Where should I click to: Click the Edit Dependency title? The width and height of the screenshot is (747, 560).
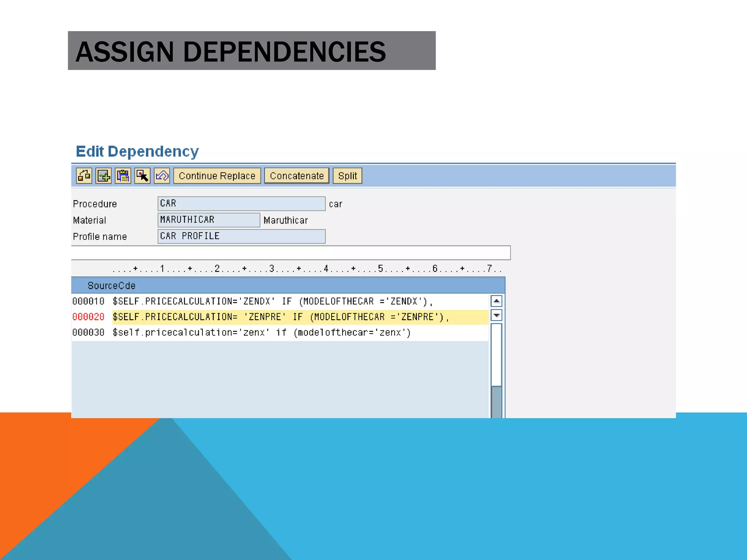[x=137, y=152]
